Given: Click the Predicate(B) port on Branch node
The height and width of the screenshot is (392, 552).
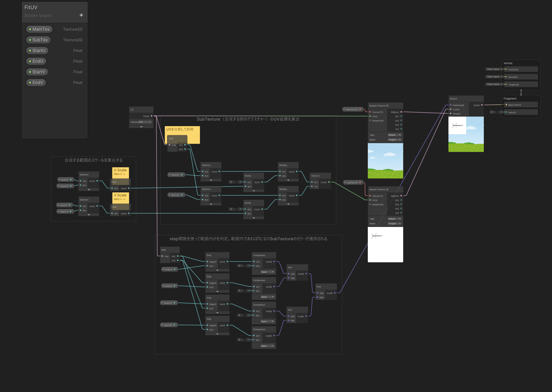Looking at the screenshot, I should tap(451, 105).
